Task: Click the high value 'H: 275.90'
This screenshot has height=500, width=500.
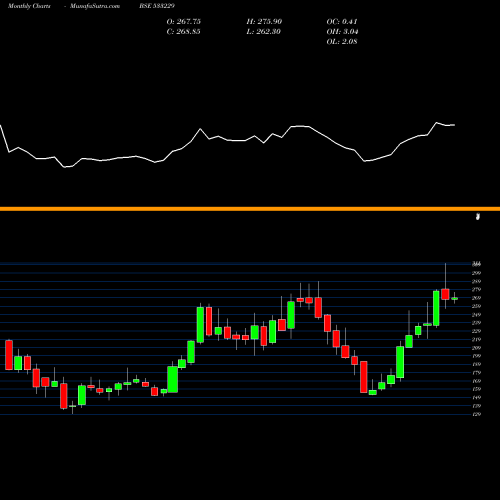Action: pos(264,22)
